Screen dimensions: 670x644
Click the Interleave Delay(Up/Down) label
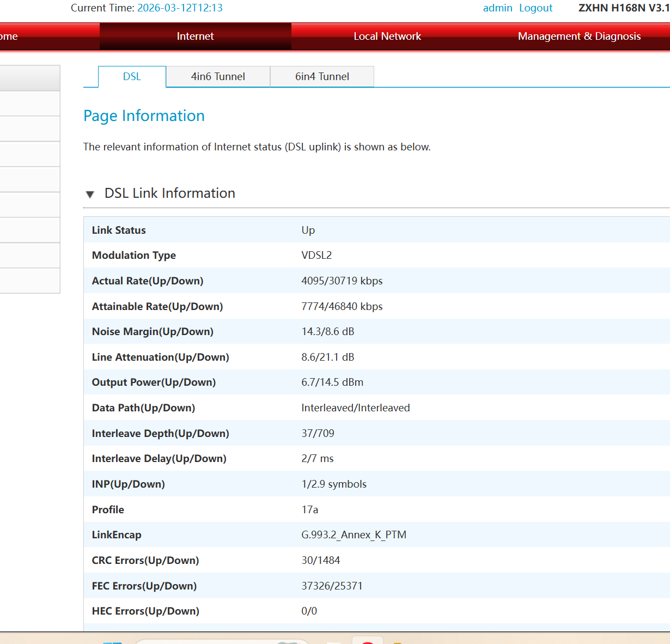coord(159,458)
